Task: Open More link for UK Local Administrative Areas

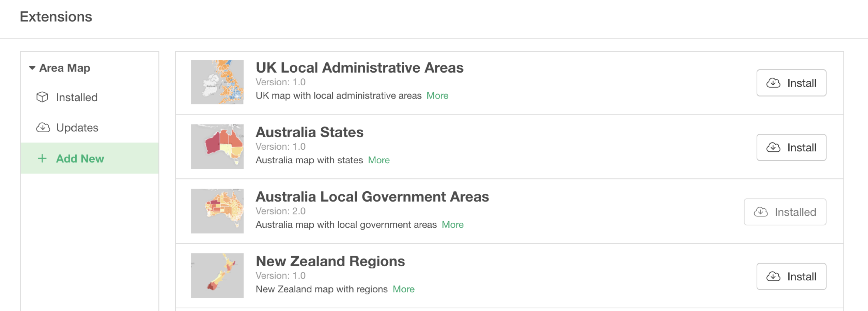Action: pyautogui.click(x=437, y=95)
